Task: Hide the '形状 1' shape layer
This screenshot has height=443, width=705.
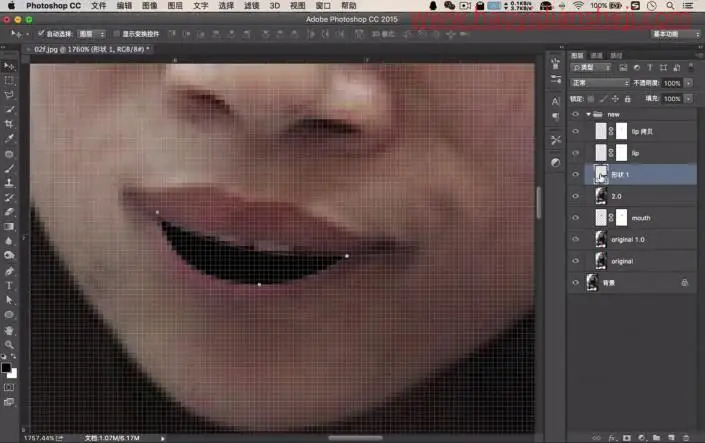Action: (x=576, y=175)
